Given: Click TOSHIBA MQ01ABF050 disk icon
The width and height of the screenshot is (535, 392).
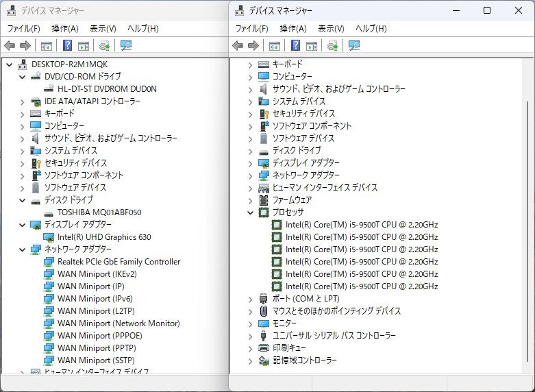Looking at the screenshot, I should click(49, 212).
